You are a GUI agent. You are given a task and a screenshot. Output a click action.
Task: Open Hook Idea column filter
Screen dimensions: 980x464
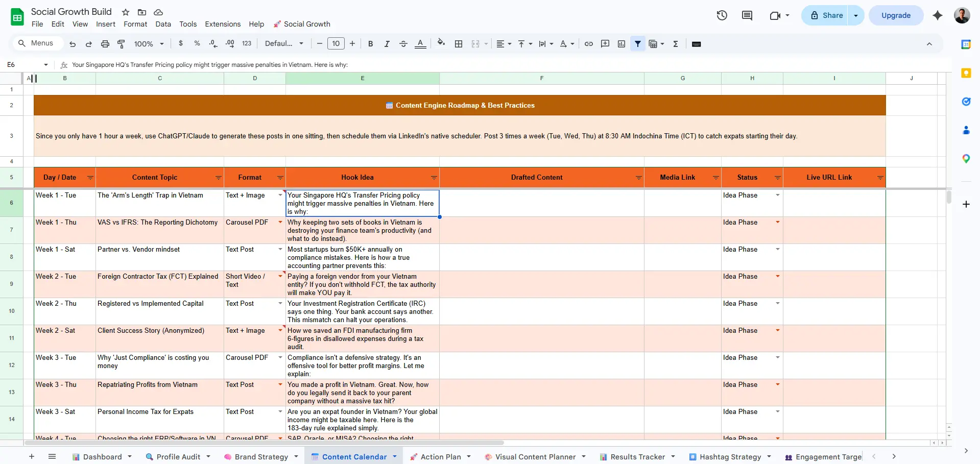[434, 178]
